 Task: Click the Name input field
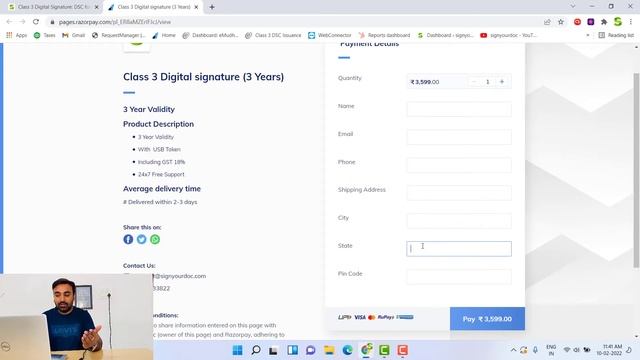point(459,109)
